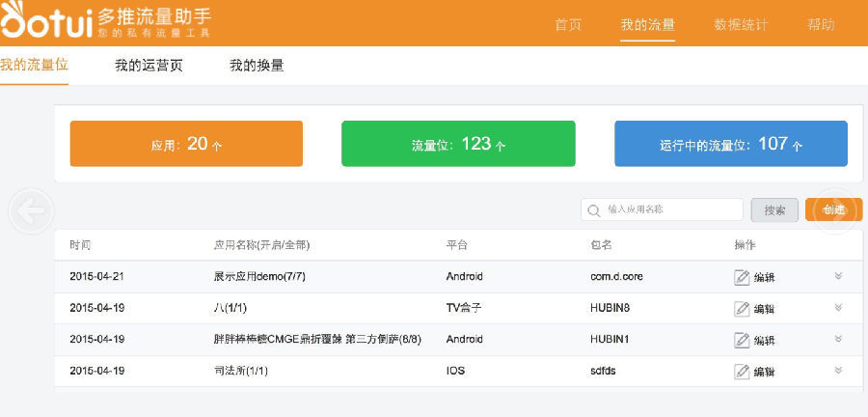Click edit icon in sdfds package row

coord(742,372)
